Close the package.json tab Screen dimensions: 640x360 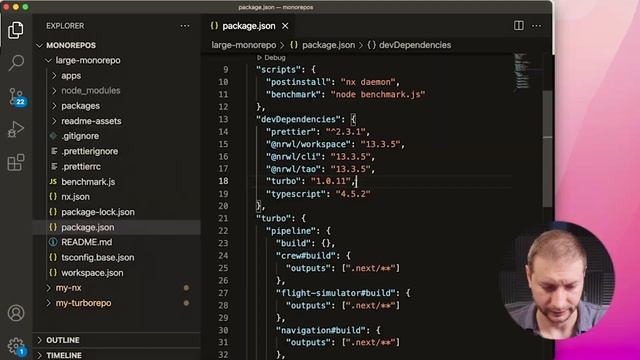point(285,26)
